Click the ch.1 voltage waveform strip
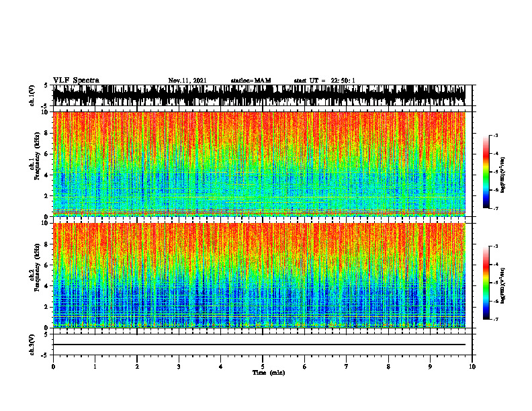This screenshot has width=532, height=411. click(x=259, y=95)
